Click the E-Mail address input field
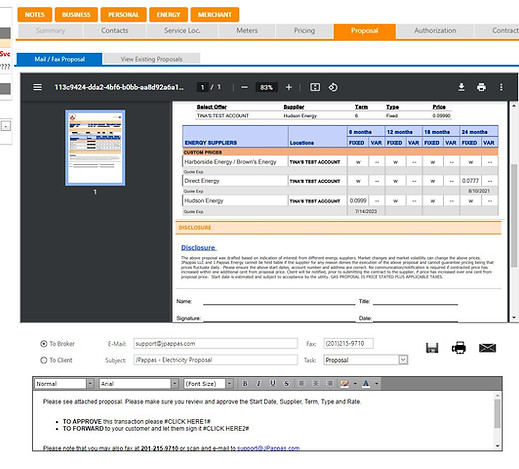 215,344
